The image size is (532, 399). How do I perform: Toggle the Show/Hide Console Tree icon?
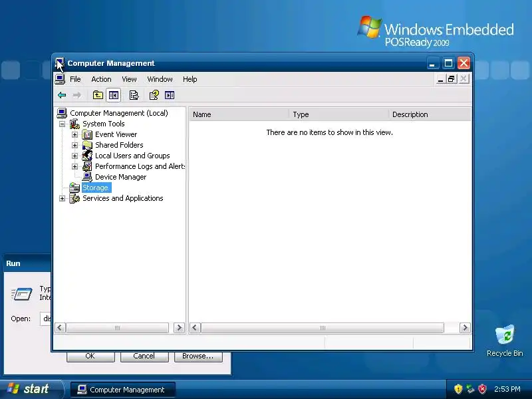113,95
